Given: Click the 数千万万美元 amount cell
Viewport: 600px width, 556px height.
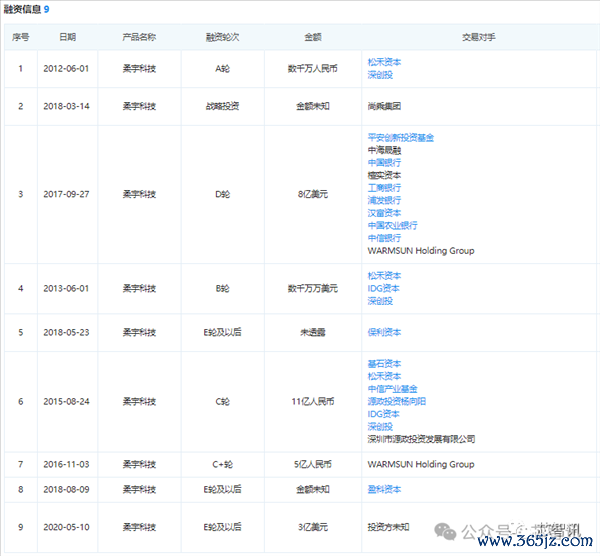Looking at the screenshot, I should 313,288.
